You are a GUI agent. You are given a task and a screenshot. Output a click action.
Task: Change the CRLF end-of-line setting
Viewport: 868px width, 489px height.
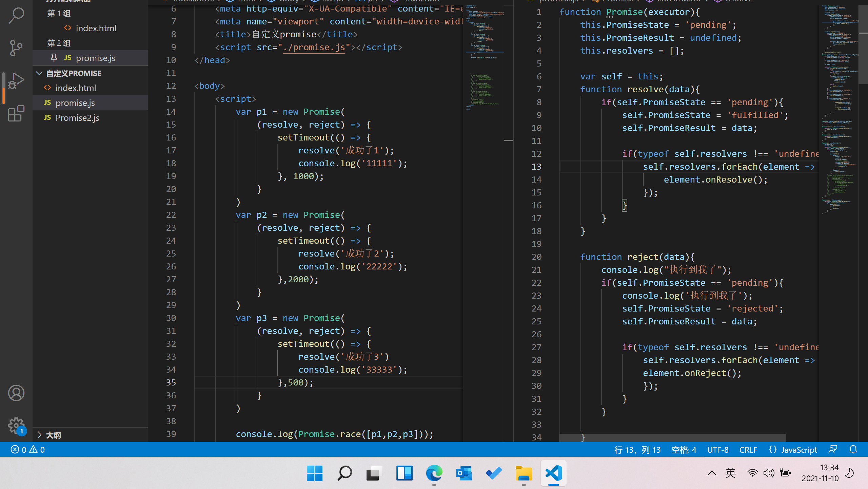748,450
